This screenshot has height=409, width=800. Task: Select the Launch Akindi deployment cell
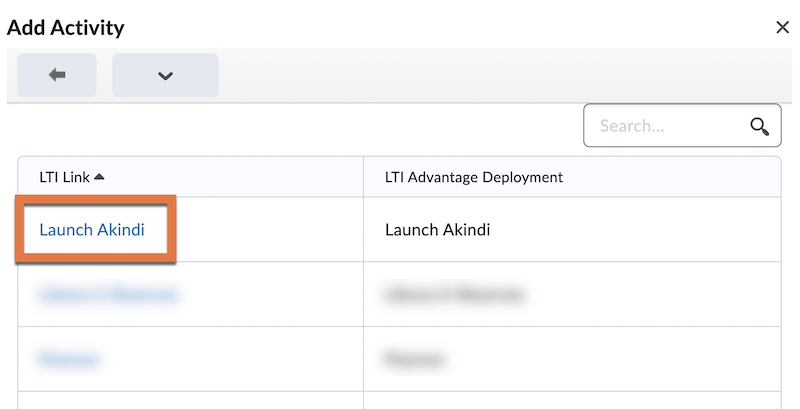(437, 230)
